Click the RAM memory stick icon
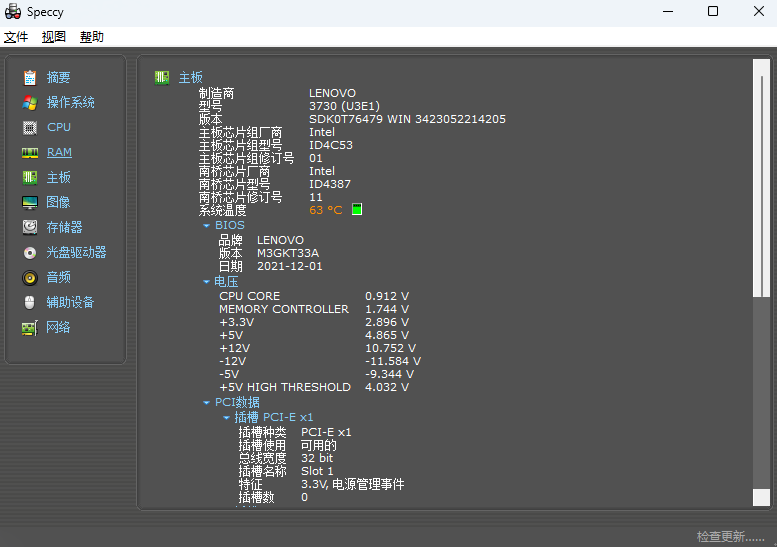 pos(30,152)
